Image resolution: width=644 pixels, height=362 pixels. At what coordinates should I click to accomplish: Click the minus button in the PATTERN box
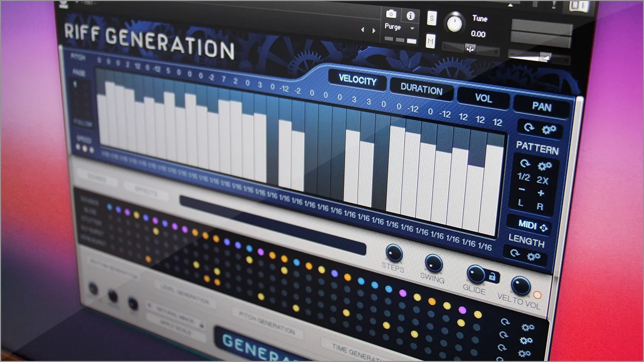point(521,190)
